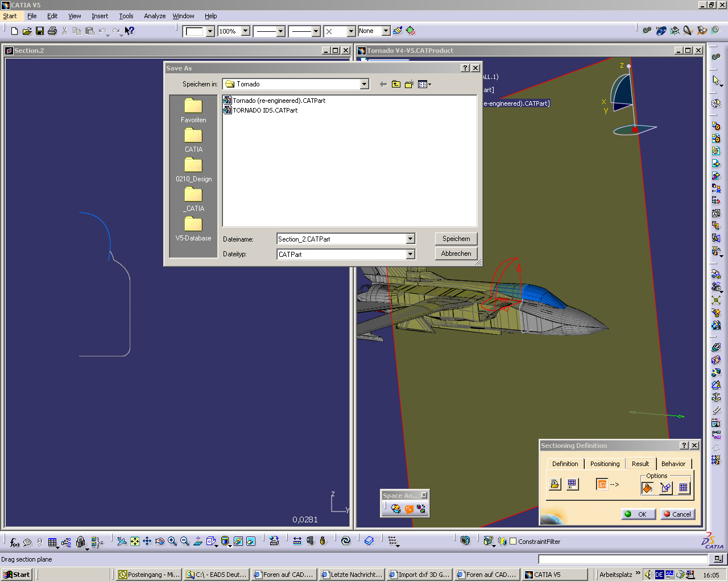Click the results window grid icon
Image resolution: width=728 pixels, height=582 pixels.
pos(572,484)
